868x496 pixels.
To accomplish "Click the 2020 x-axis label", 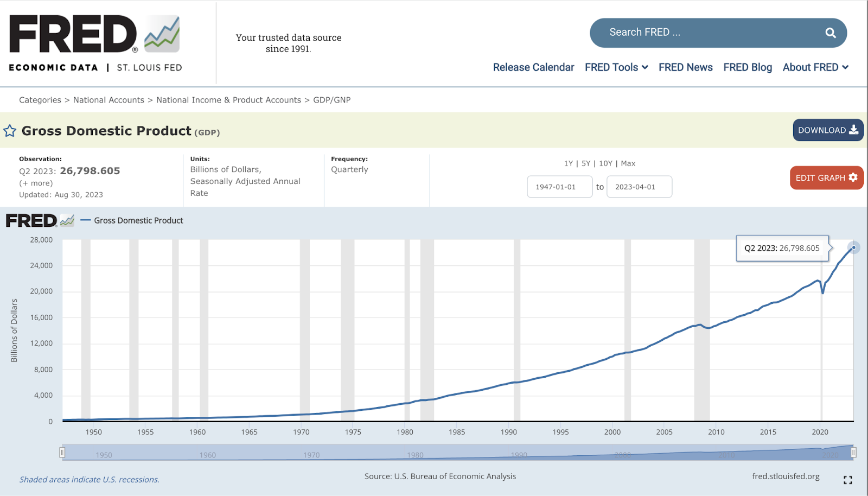I will pos(820,432).
